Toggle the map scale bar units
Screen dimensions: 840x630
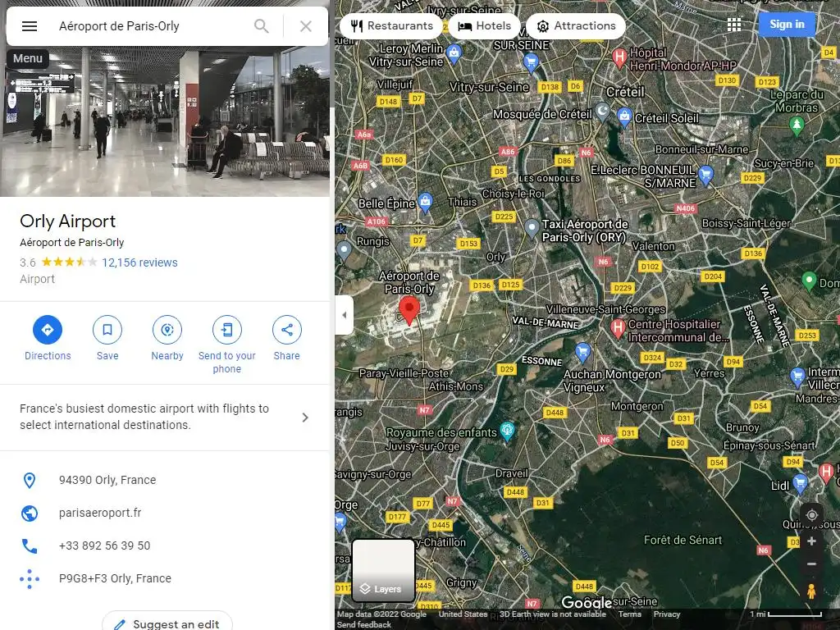pos(785,614)
